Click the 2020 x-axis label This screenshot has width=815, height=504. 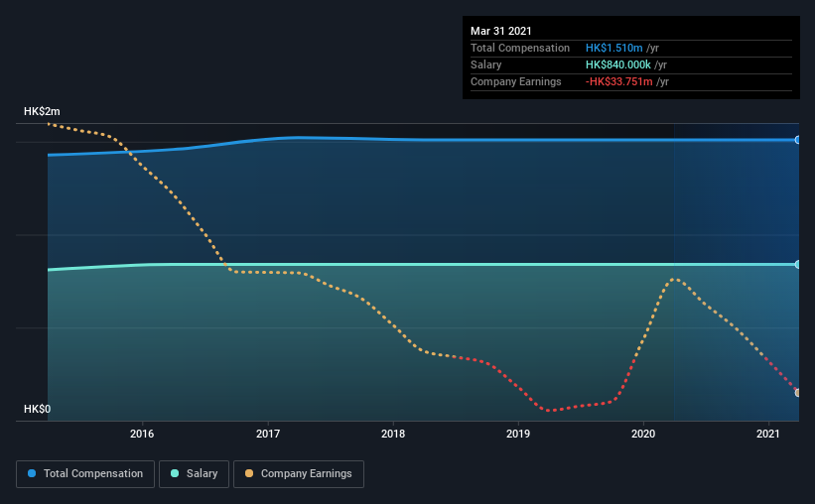(643, 434)
